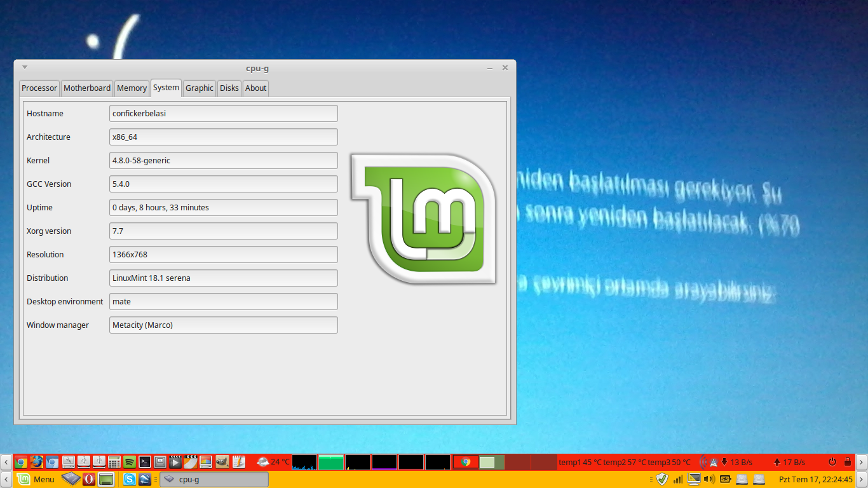Launch Skype from the bottom panel
The image size is (868, 488).
(x=130, y=479)
